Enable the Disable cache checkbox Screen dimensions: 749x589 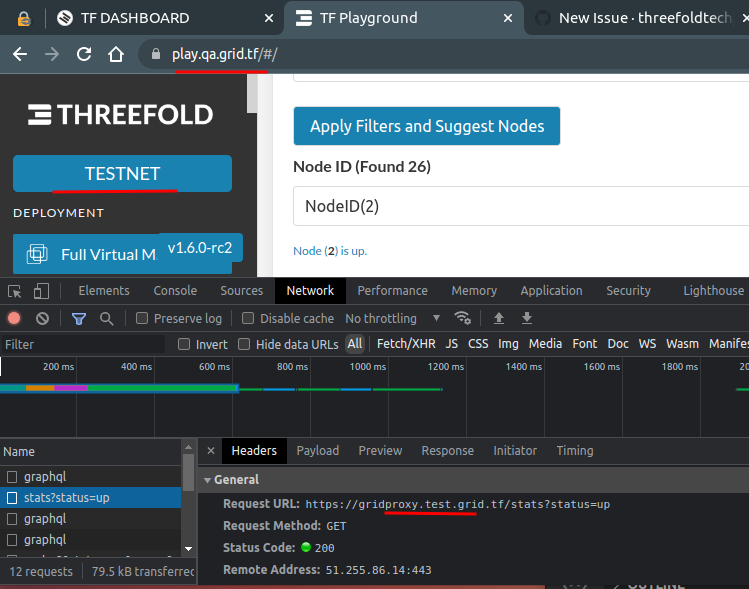pos(248,318)
